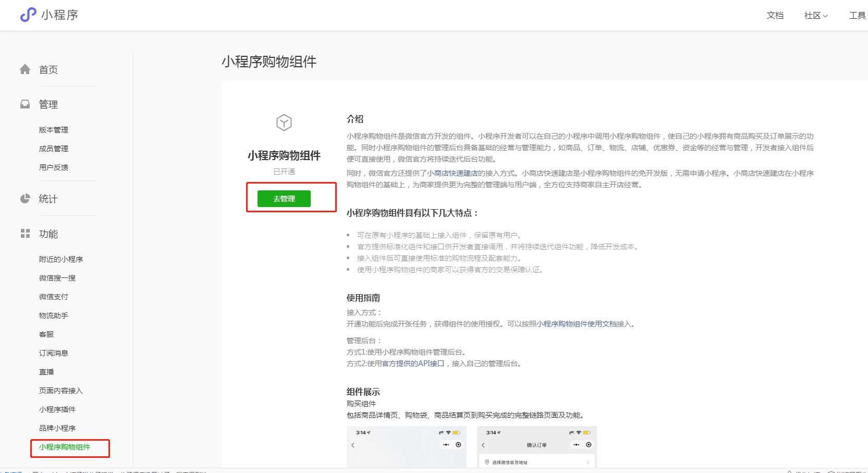This screenshot has height=473, width=868.
Task: Open 客服 in sidebar
Action: [x=46, y=334]
